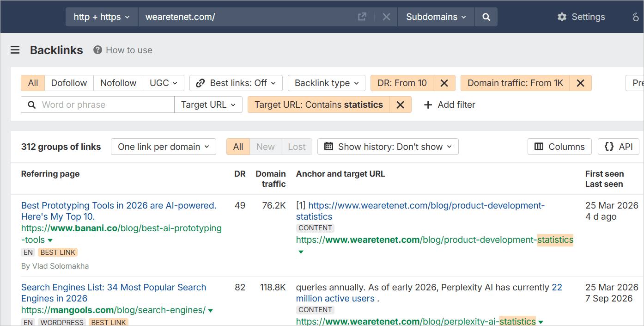
Task: Click the How to use help icon
Action: pos(97,50)
